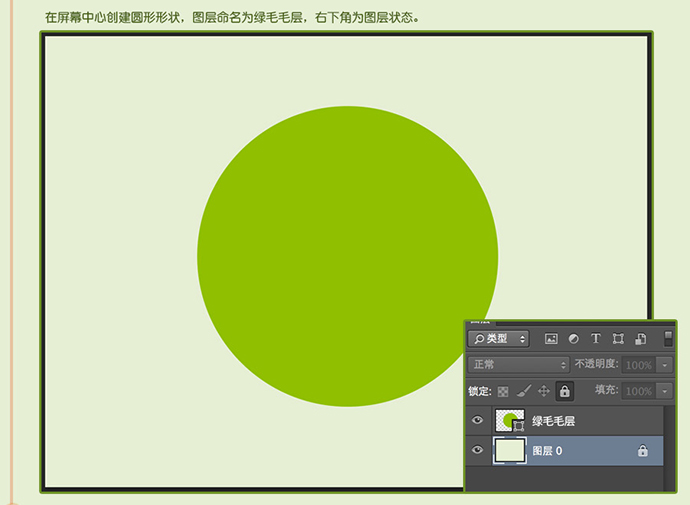Click the 绿毛毛层 layer thumbnail
The height and width of the screenshot is (505, 690).
(x=510, y=421)
